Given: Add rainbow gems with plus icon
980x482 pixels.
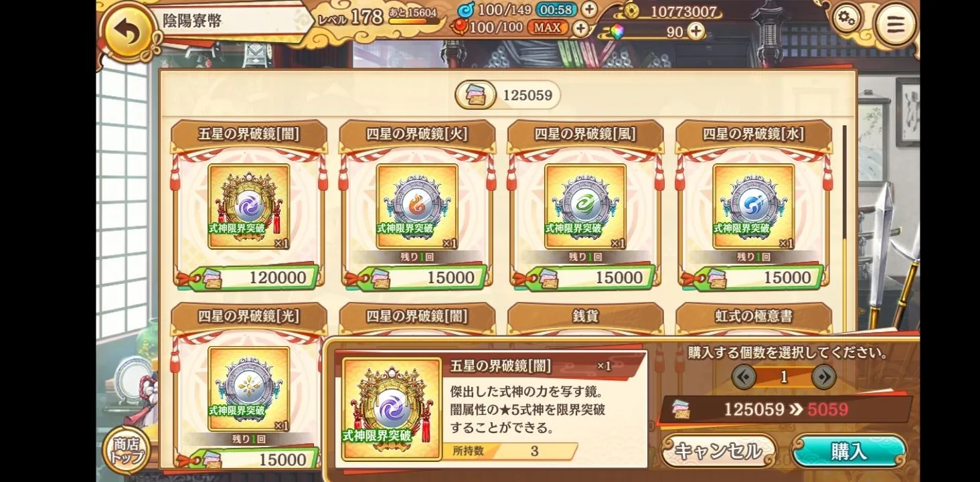Looking at the screenshot, I should (696, 31).
